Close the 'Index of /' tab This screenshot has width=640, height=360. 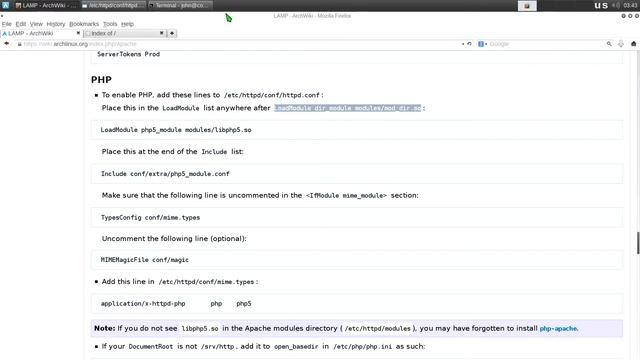[x=162, y=33]
